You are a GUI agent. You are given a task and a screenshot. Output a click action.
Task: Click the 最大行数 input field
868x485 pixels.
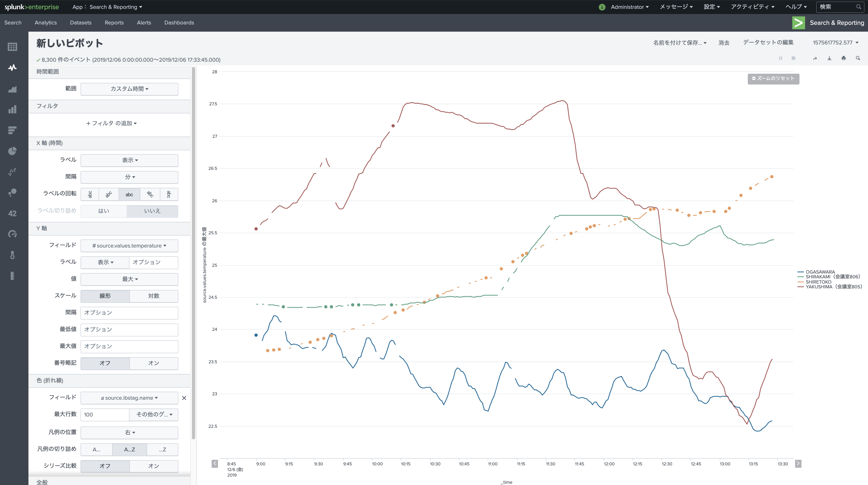[105, 415]
